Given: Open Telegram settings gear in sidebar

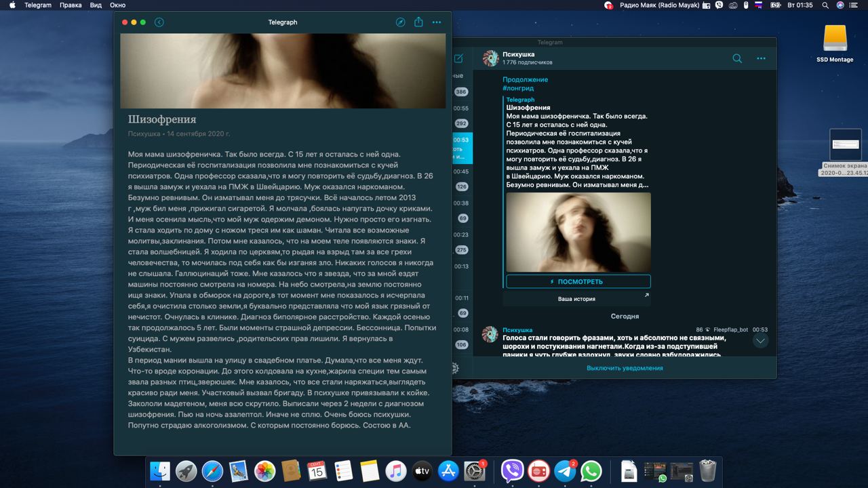Looking at the screenshot, I should (455, 368).
